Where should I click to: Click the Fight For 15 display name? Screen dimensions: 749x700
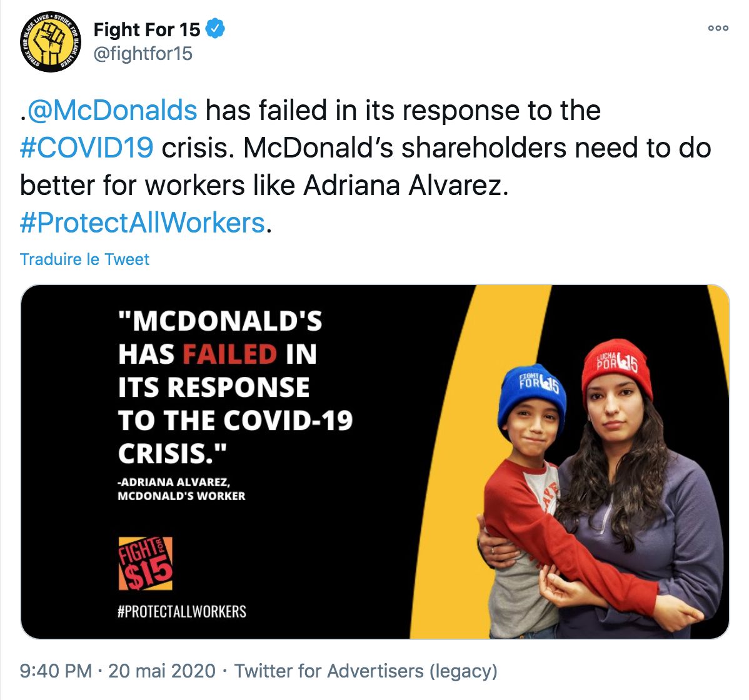(x=147, y=29)
